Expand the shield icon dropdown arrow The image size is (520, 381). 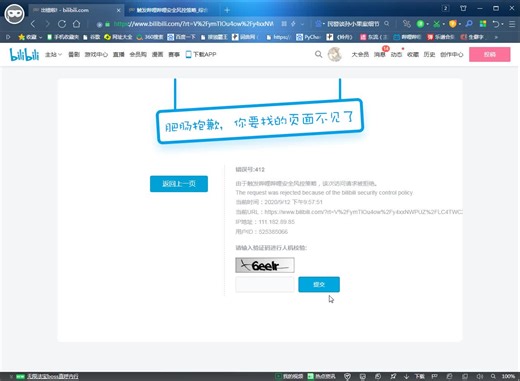pos(460,24)
